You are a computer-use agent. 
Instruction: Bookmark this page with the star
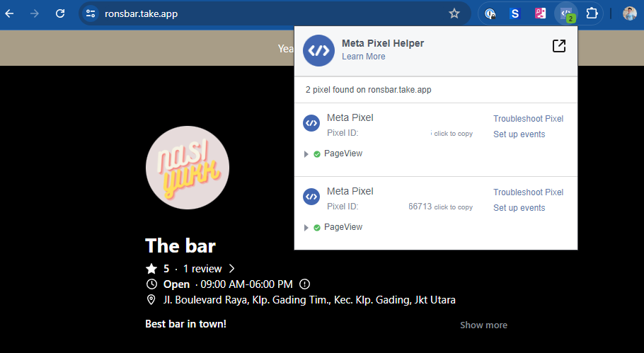(x=454, y=13)
